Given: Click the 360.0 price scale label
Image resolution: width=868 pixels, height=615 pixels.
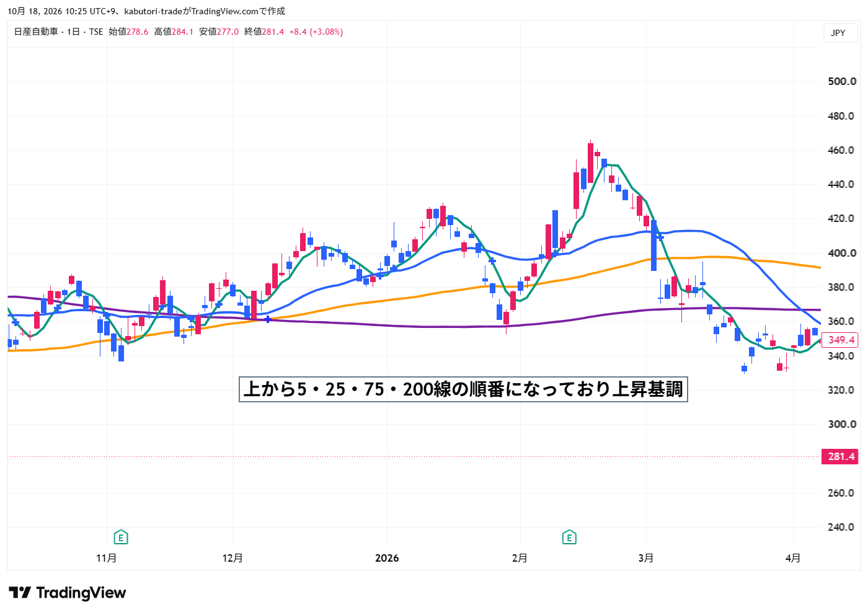Looking at the screenshot, I should 842,321.
